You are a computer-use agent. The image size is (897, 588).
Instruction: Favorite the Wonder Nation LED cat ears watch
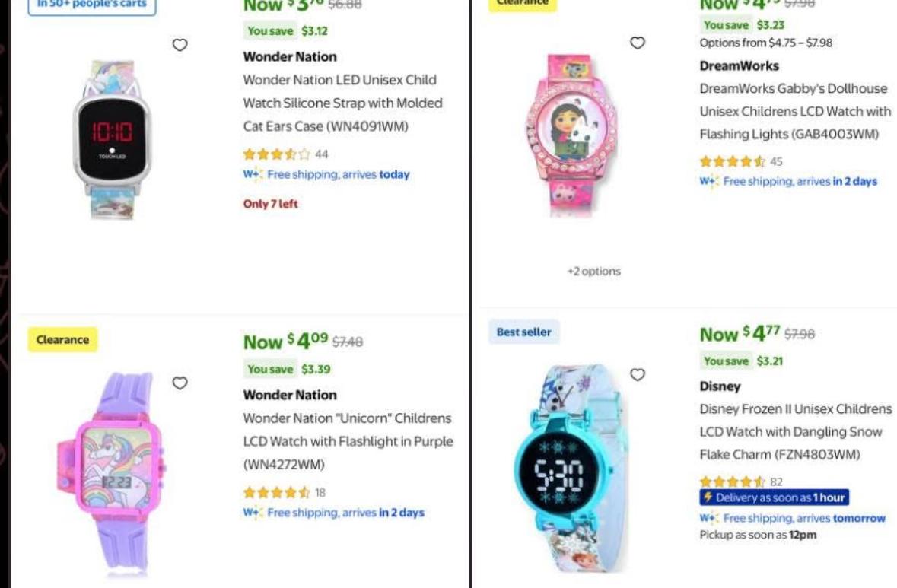click(180, 45)
